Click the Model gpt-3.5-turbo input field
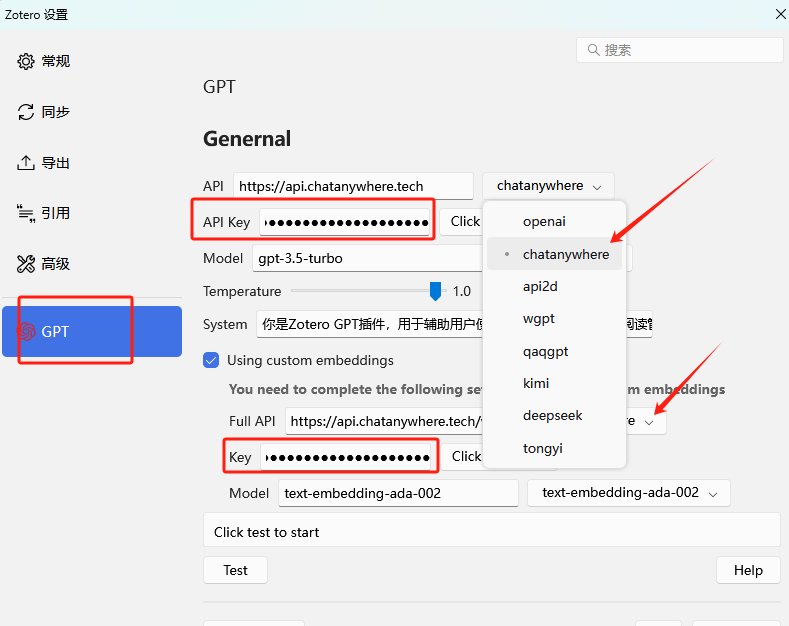Viewport: 789px width, 626px height. [367, 258]
